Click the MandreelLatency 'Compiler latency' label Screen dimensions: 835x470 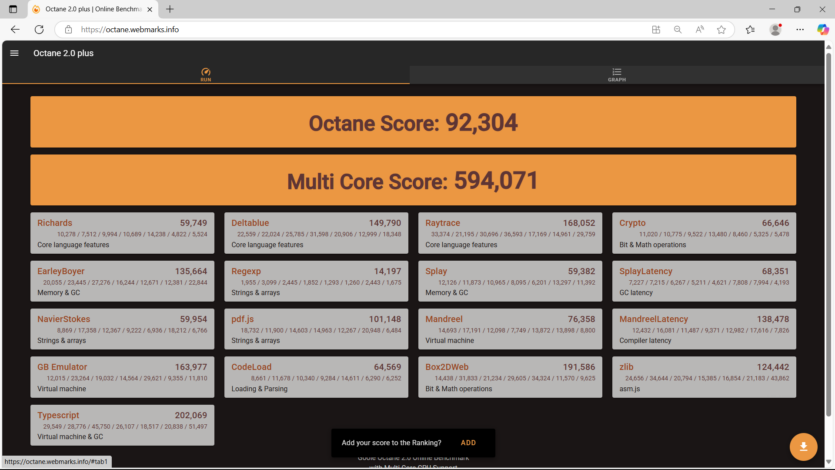pos(645,341)
